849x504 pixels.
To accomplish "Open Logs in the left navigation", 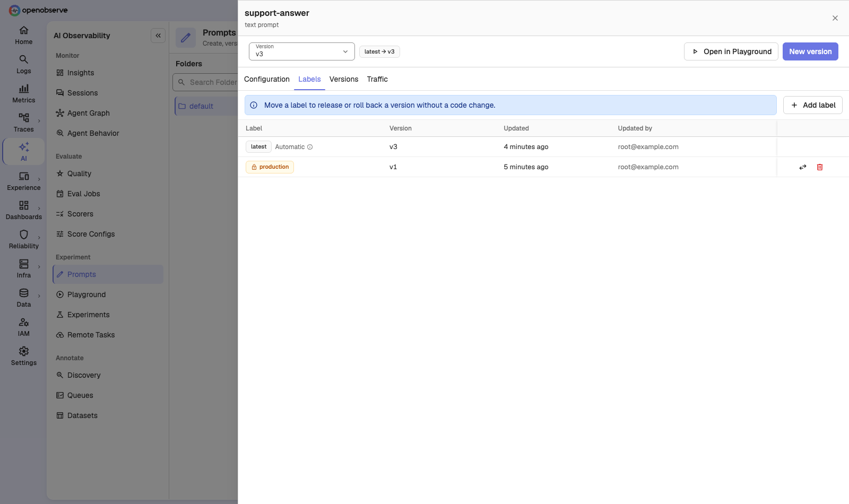I will (24, 65).
